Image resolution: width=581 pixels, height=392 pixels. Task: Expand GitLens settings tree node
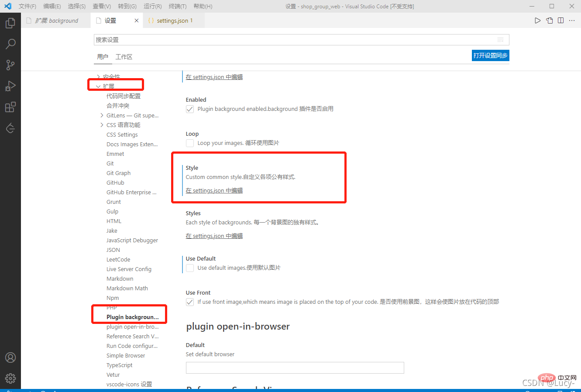[102, 116]
